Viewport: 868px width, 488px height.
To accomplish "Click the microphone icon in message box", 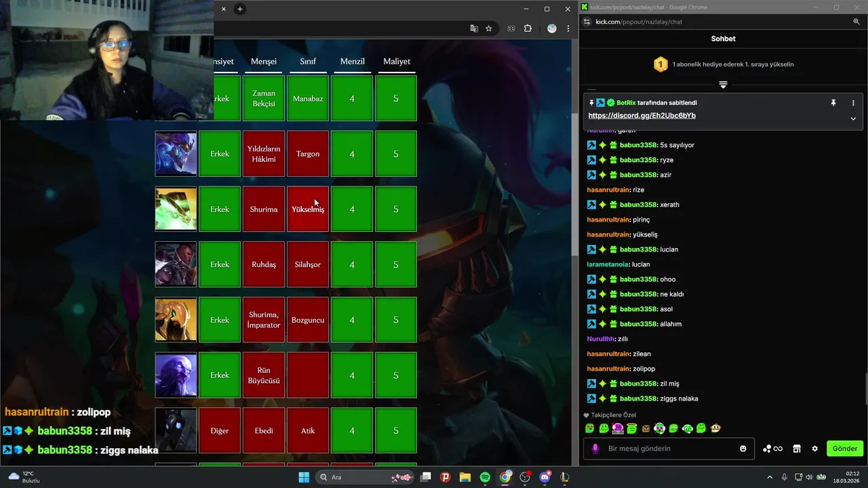I will (595, 449).
